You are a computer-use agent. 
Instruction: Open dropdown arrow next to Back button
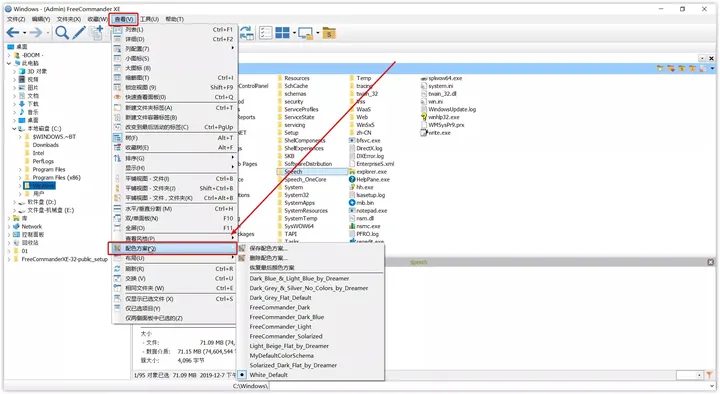coord(24,33)
